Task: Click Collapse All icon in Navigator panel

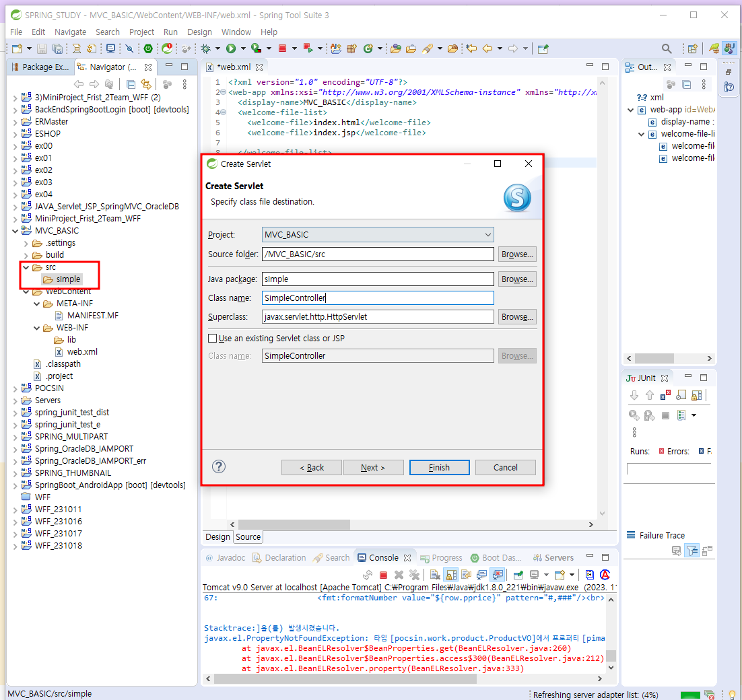Action: point(131,84)
